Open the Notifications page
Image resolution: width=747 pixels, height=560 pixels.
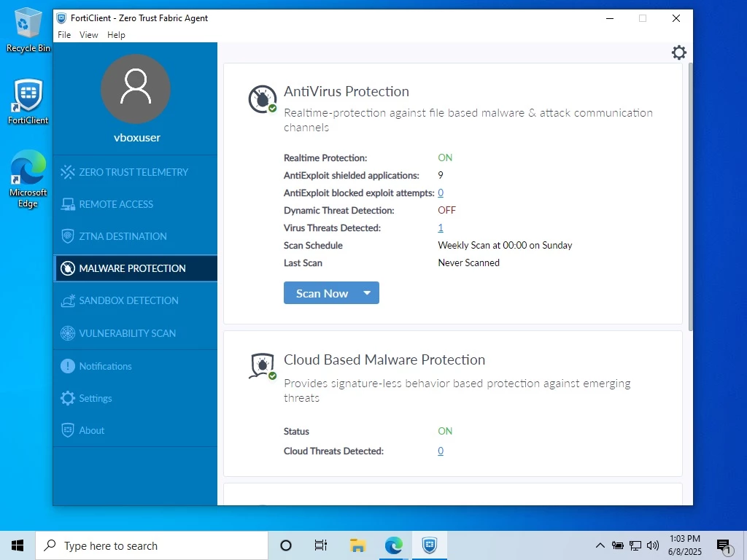pyautogui.click(x=135, y=366)
